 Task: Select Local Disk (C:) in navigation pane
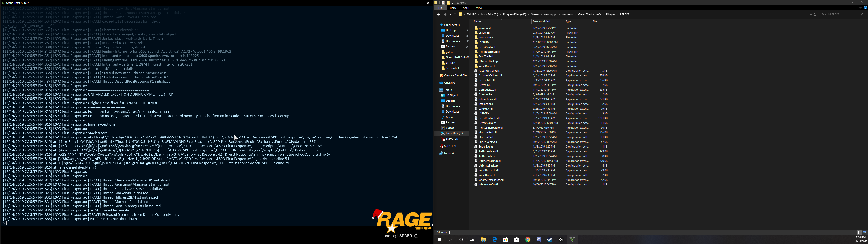(454, 133)
